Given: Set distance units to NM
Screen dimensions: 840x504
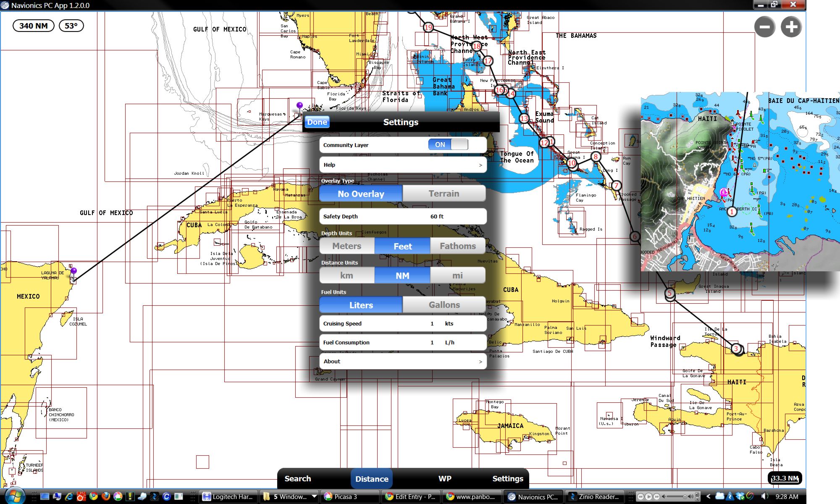Looking at the screenshot, I should [402, 276].
